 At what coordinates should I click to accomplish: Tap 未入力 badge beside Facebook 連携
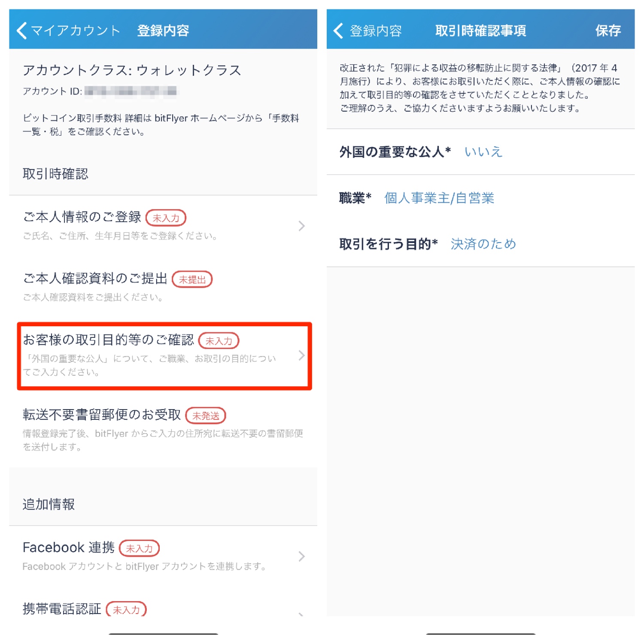tap(139, 548)
